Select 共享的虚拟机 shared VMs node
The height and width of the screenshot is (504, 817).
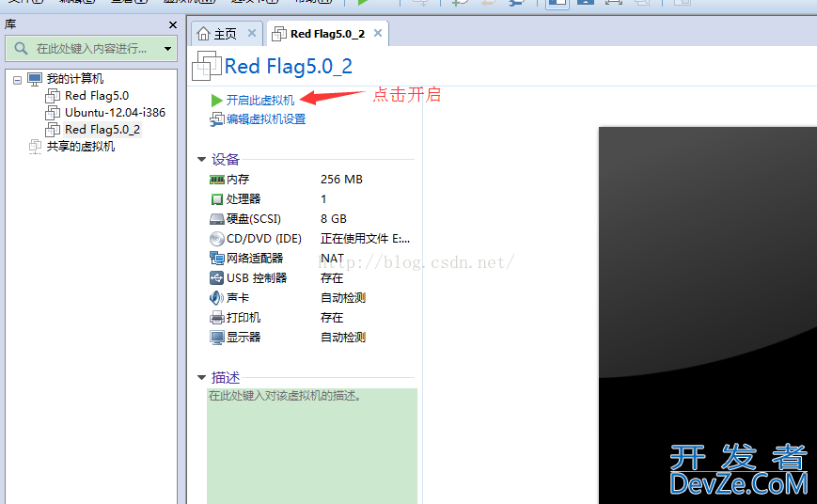click(81, 147)
